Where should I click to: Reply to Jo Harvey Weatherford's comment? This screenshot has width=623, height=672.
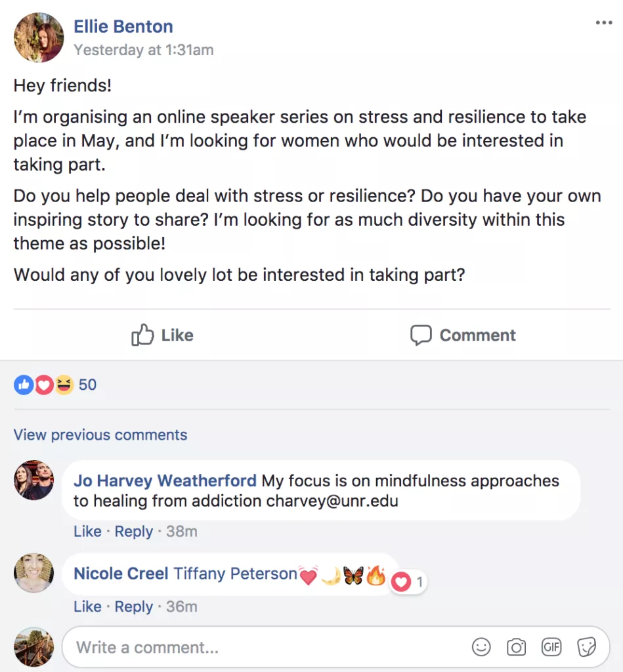[x=133, y=532]
